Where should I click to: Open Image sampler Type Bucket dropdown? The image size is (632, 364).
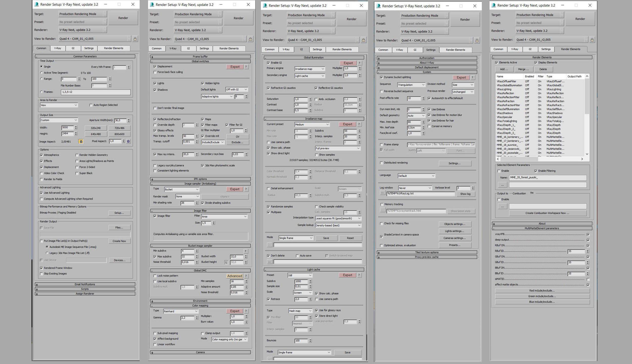(x=182, y=189)
